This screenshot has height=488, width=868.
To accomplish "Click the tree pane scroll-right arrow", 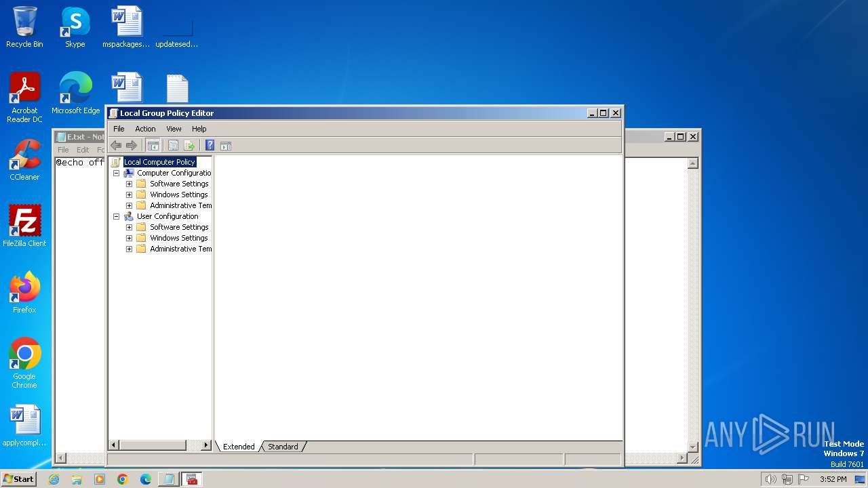I will [206, 445].
